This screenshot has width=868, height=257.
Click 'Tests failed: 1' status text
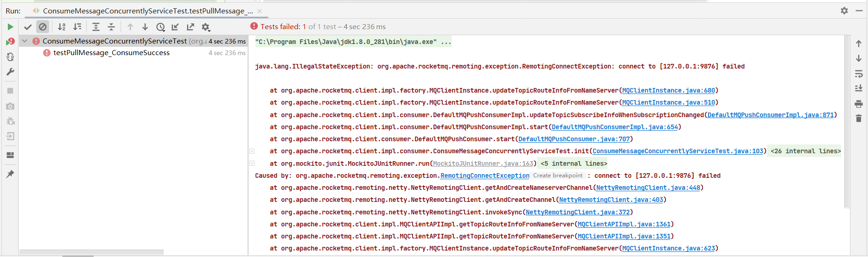point(283,27)
